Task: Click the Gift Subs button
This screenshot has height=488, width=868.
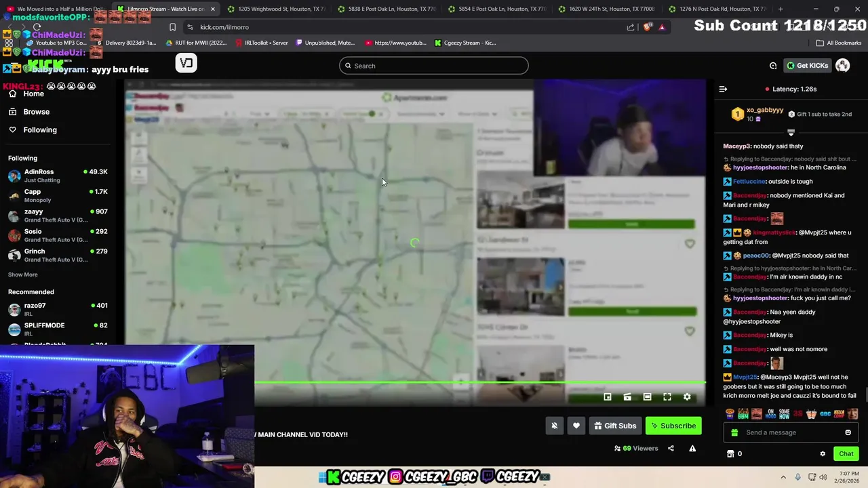Action: [615, 426]
